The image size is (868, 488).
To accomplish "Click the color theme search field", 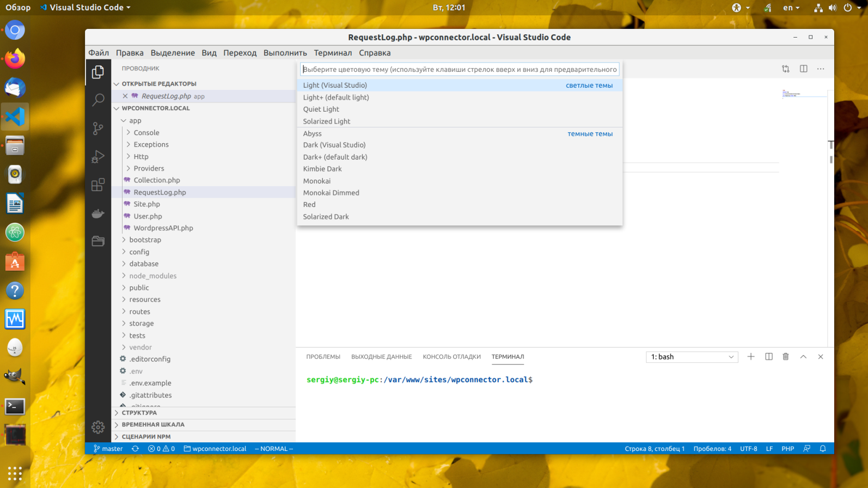I will coord(459,70).
